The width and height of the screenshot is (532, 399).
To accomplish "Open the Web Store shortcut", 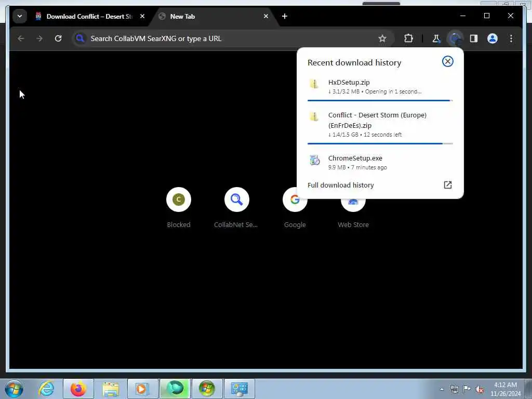I will 353,212.
